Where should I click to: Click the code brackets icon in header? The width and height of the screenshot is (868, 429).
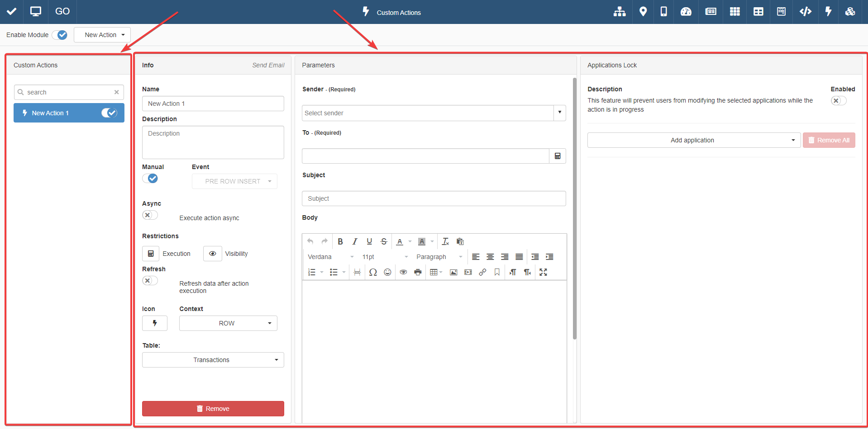[x=805, y=12]
